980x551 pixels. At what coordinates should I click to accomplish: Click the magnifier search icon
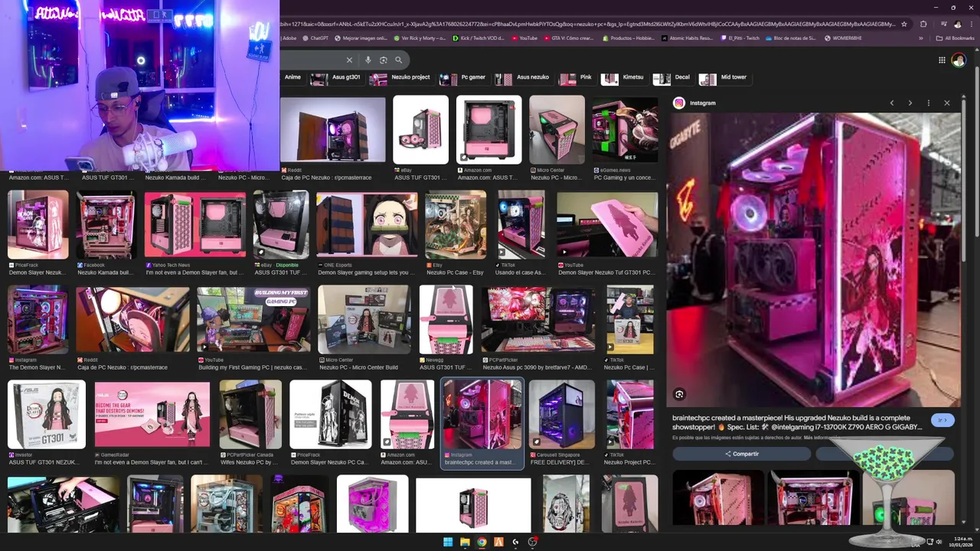tap(398, 60)
